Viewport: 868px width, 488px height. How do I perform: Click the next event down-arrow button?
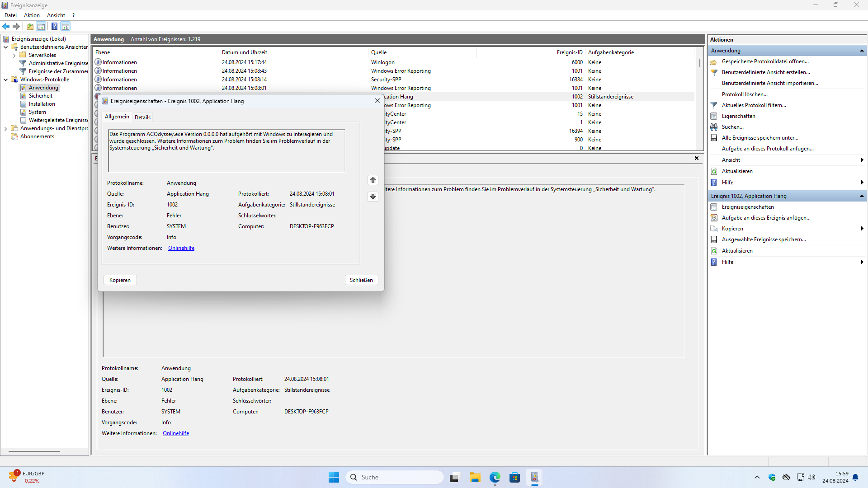373,197
